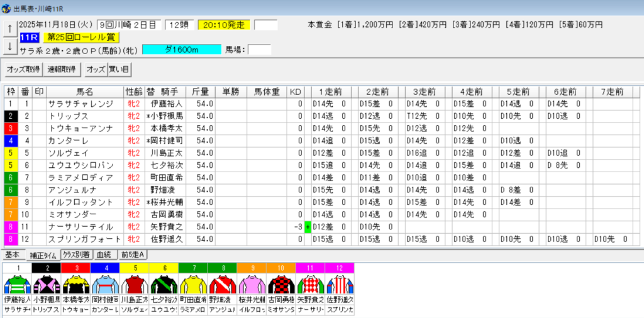Open the 血統 tab
Viewport: 644px width, 318px height.
pyautogui.click(x=106, y=255)
